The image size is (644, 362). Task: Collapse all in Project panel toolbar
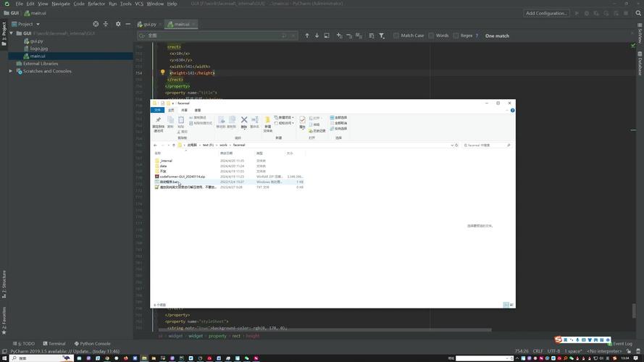106,24
